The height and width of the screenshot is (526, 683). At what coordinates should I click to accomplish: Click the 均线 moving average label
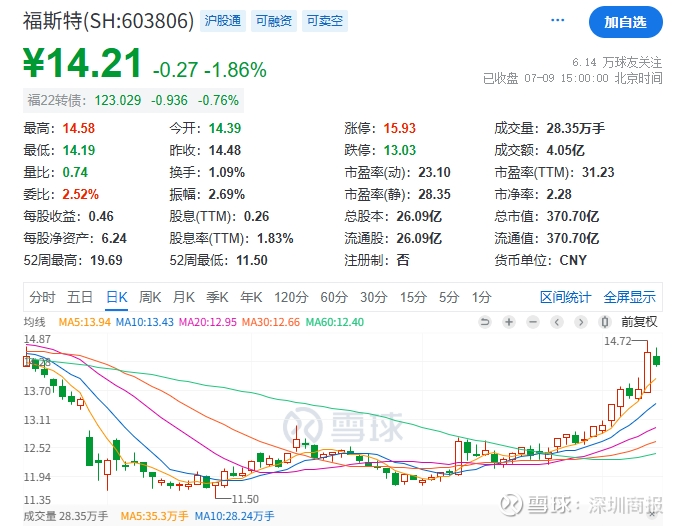[34, 322]
